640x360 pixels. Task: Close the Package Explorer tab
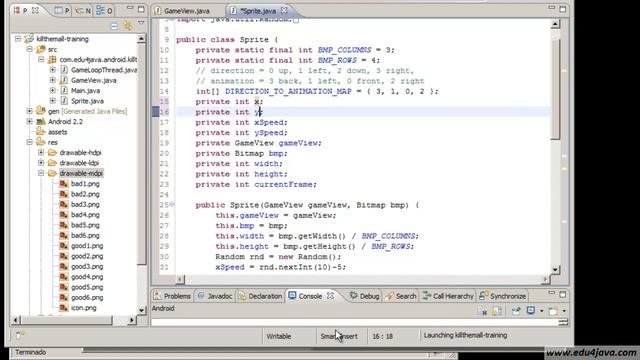[x=35, y=11]
